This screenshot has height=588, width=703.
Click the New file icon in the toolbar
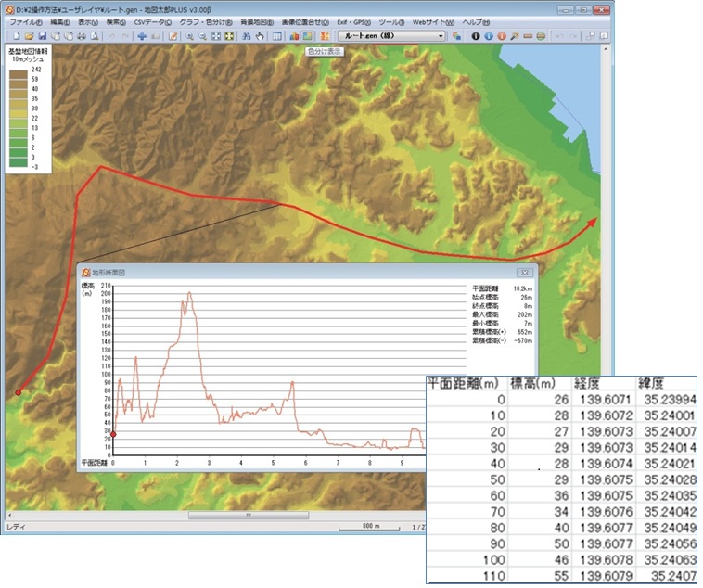pyautogui.click(x=16, y=36)
